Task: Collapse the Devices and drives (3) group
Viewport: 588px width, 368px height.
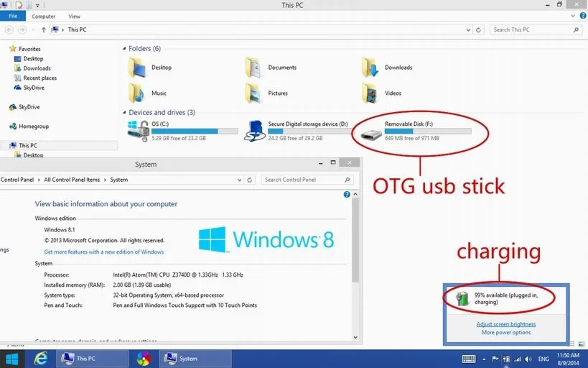Action: click(x=124, y=112)
